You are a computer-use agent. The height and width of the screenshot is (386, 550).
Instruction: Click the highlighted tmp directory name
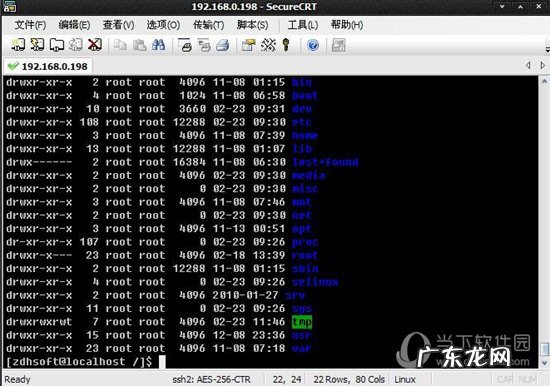302,322
